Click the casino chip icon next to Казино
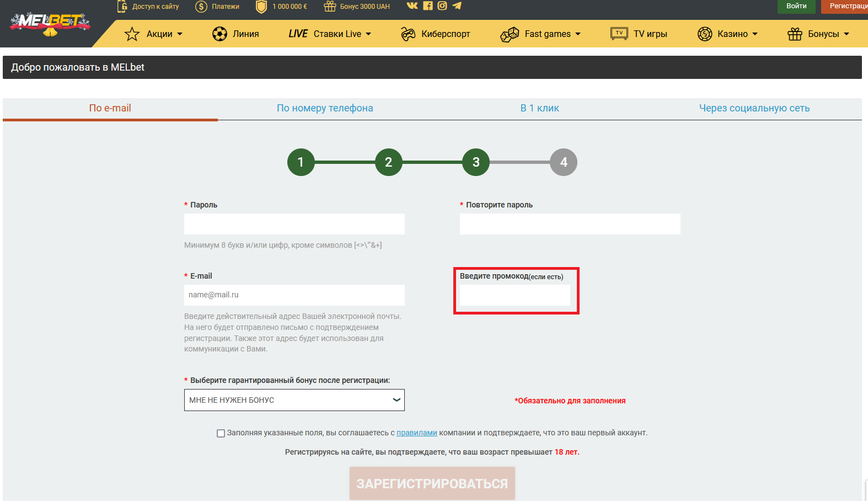The image size is (868, 501). pyautogui.click(x=705, y=34)
